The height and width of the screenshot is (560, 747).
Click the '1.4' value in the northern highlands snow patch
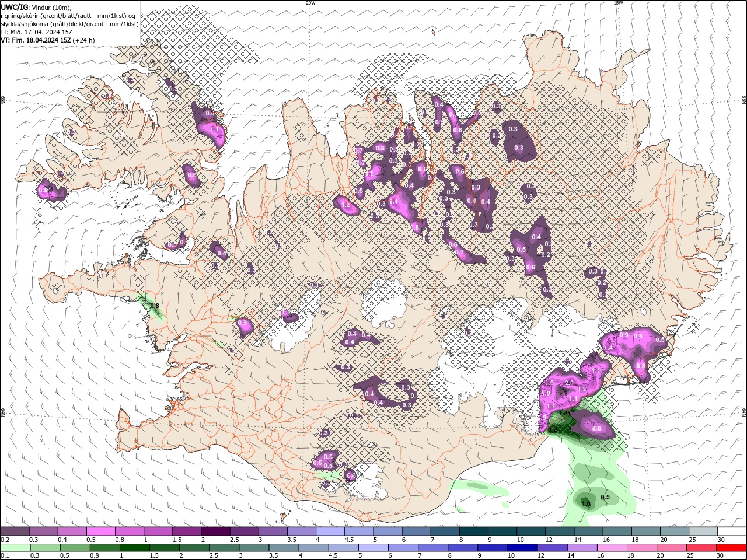tap(393, 201)
